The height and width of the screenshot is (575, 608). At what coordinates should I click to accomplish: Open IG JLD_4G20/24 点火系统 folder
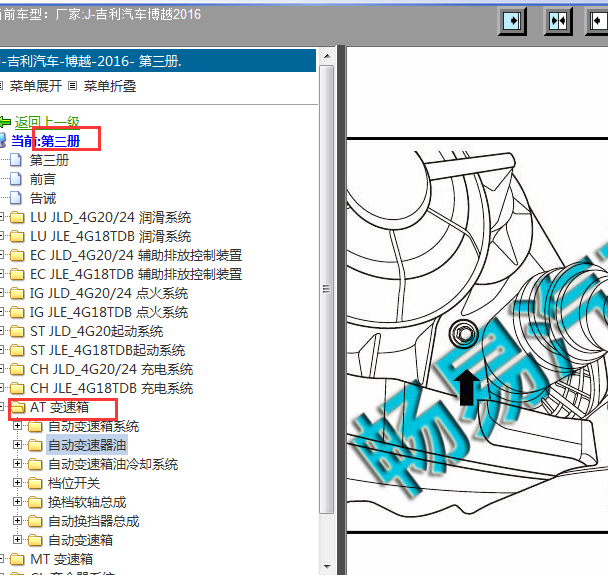[109, 293]
